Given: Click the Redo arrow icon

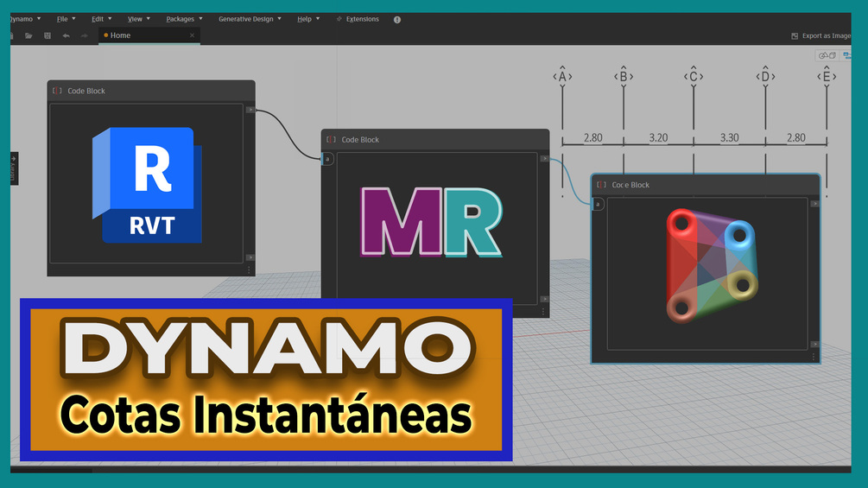Looking at the screenshot, I should pyautogui.click(x=84, y=35).
